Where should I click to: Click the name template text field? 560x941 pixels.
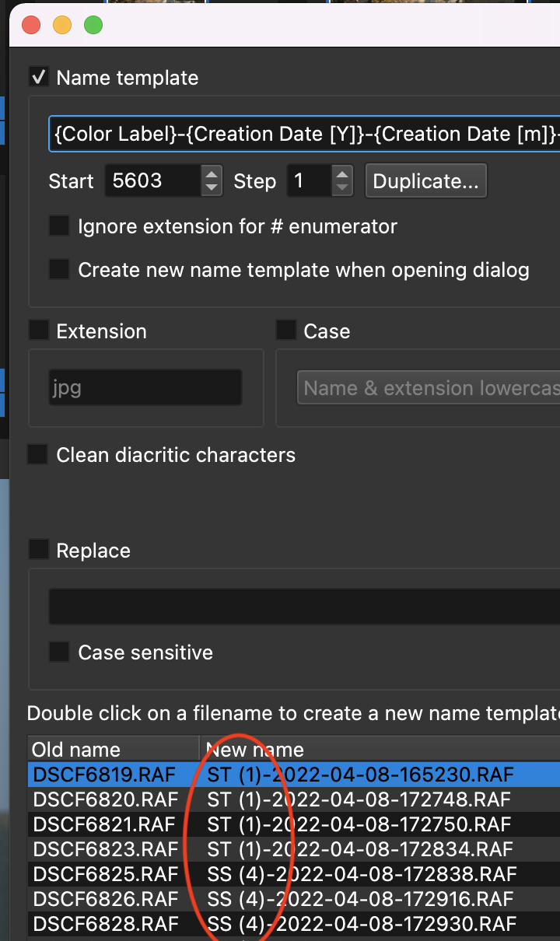303,134
